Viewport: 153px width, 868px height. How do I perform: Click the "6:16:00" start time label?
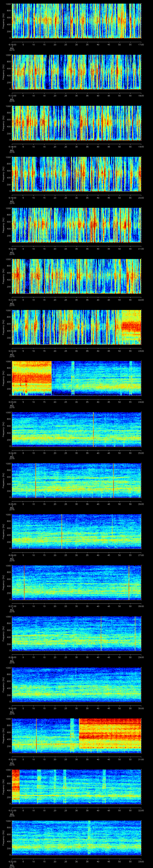[12, 44]
